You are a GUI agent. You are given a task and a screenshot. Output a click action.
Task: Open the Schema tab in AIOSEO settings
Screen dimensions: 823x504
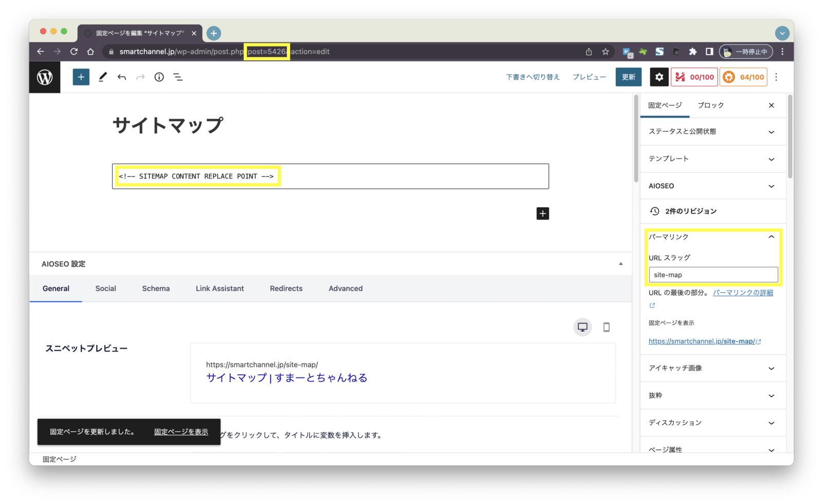156,289
